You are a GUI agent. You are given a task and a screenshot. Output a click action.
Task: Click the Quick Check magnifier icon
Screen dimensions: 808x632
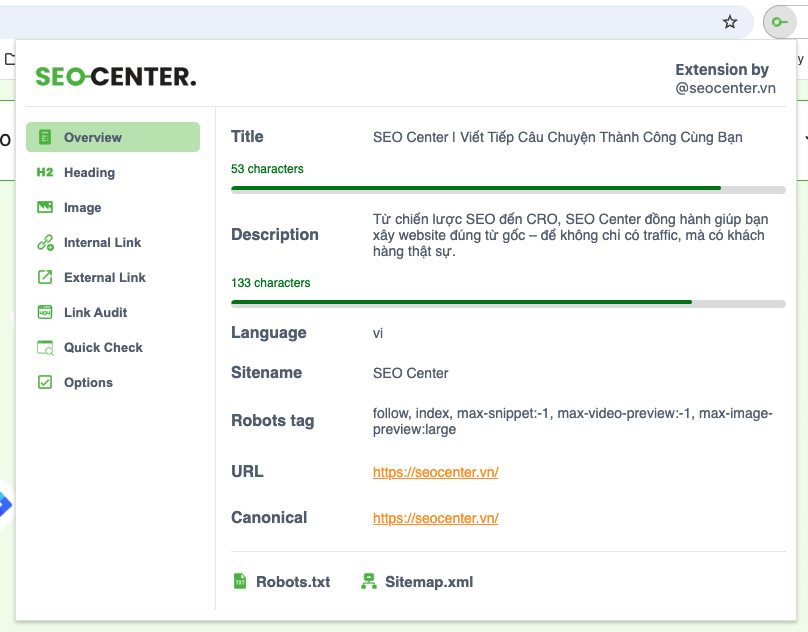(44, 347)
